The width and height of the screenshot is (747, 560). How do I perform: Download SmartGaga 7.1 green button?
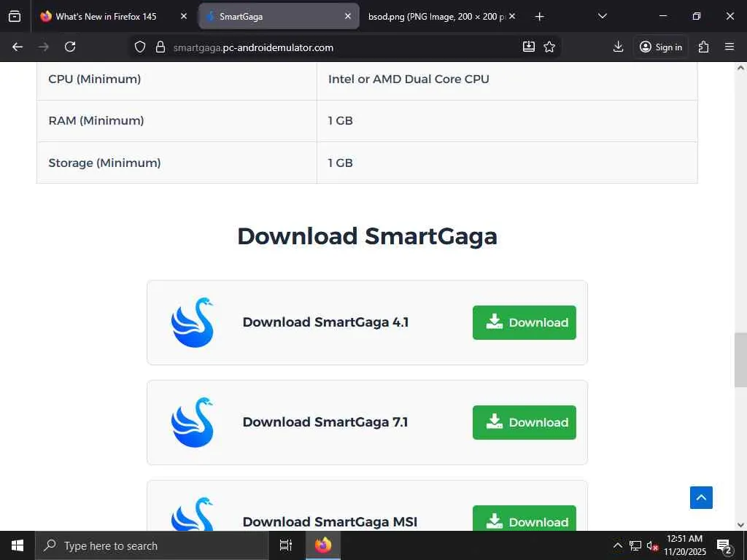point(524,422)
